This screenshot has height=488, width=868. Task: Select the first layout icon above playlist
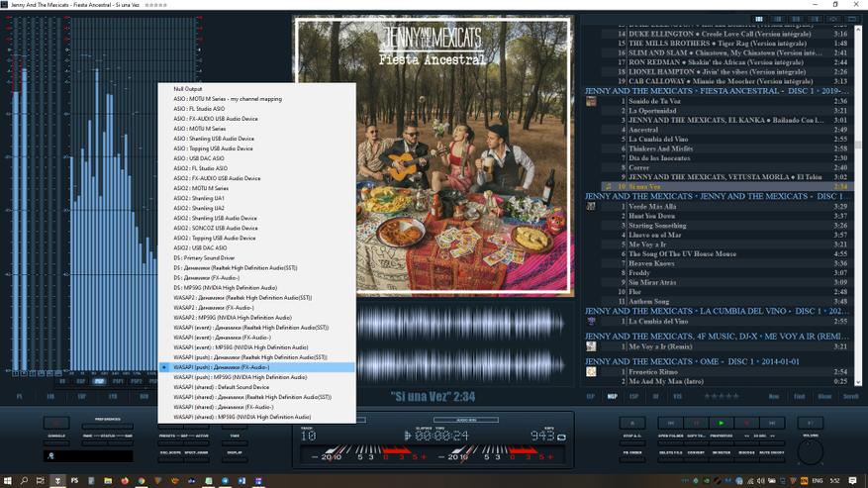coord(759,19)
